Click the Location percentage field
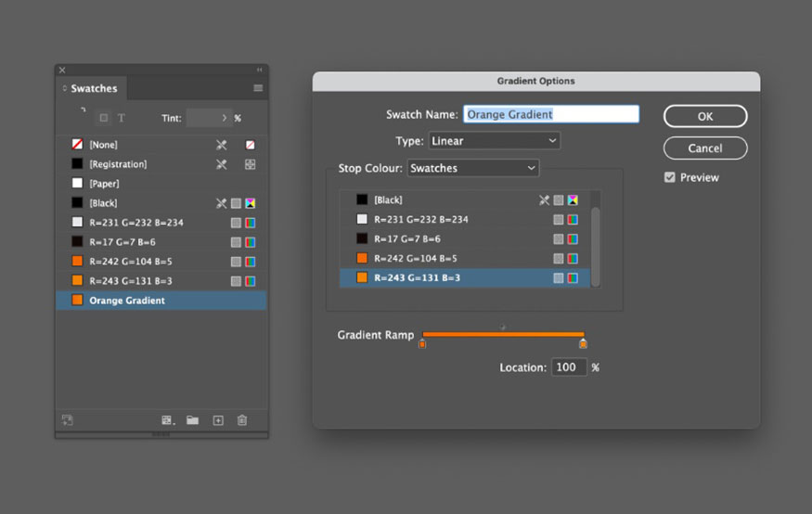812x514 pixels. click(569, 367)
